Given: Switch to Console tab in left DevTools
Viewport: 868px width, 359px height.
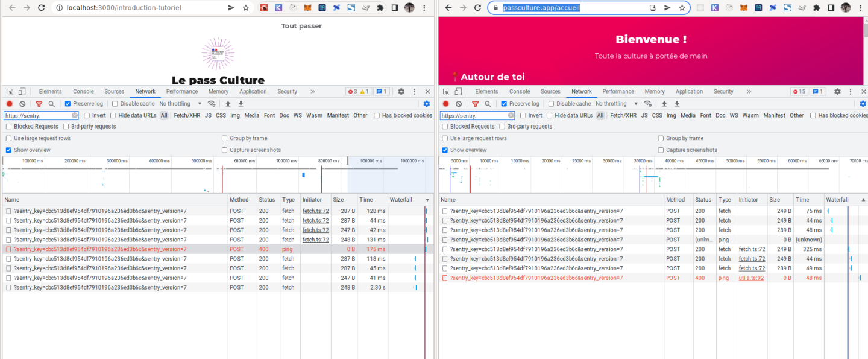Looking at the screenshot, I should pyautogui.click(x=83, y=92).
